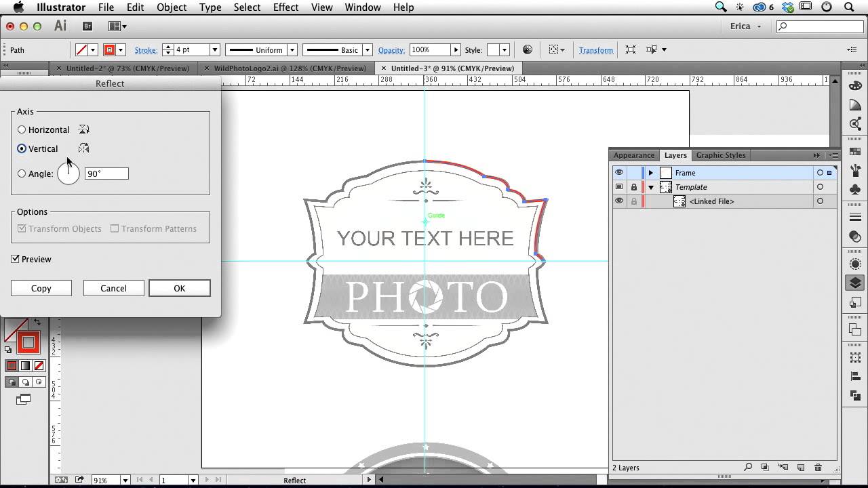
Task: Select the Horizontal axis radio button
Action: pos(22,129)
